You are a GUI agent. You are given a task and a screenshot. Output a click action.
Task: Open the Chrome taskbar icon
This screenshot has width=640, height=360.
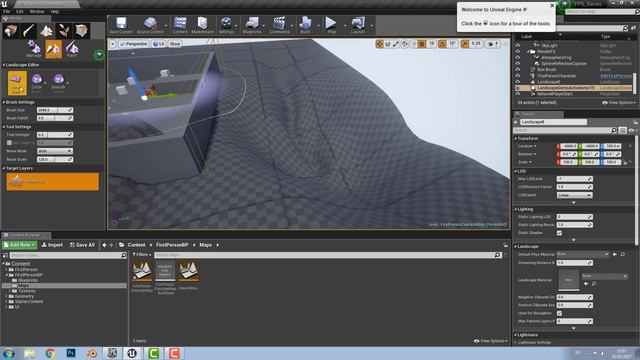tap(50, 353)
